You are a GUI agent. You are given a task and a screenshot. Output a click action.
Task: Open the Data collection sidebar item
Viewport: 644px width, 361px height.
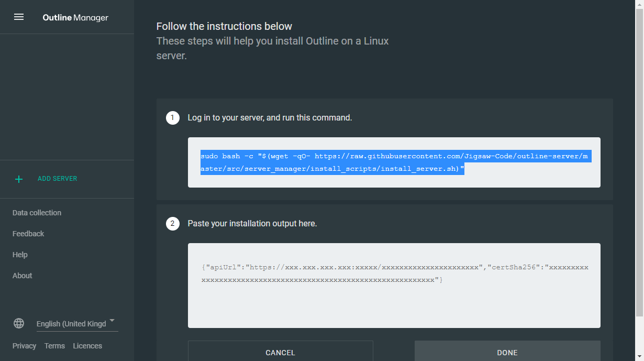pyautogui.click(x=37, y=213)
